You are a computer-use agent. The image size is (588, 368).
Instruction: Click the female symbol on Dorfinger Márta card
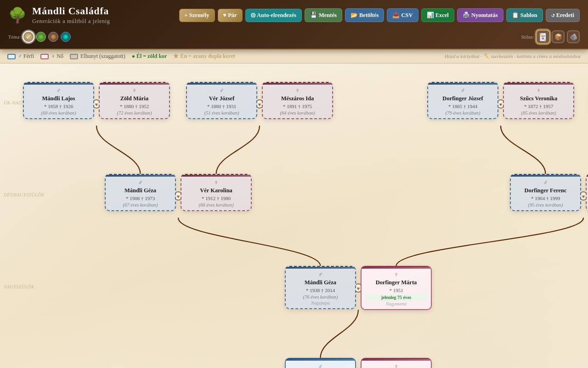tap(396, 275)
